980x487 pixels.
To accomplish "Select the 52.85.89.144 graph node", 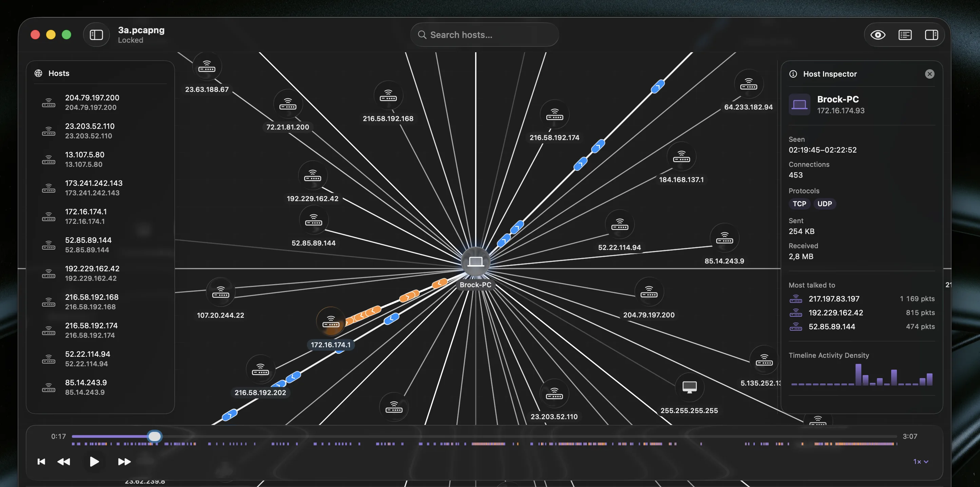I will [313, 220].
